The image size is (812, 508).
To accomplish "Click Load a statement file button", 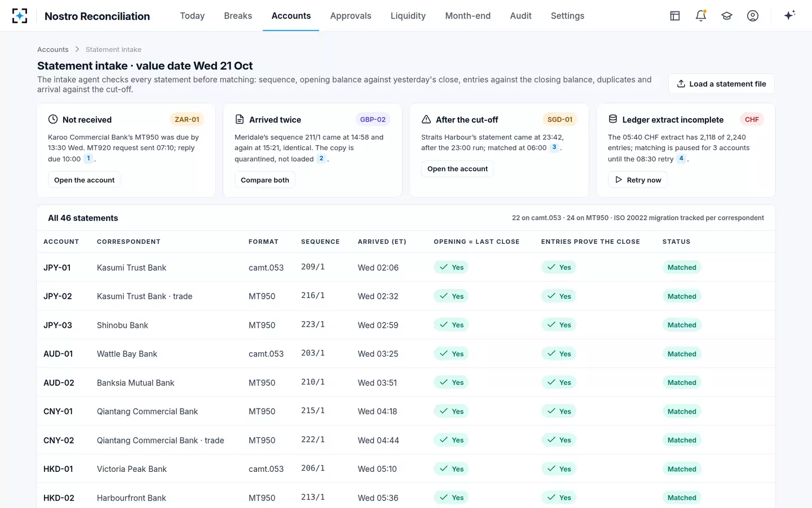I will (721, 84).
